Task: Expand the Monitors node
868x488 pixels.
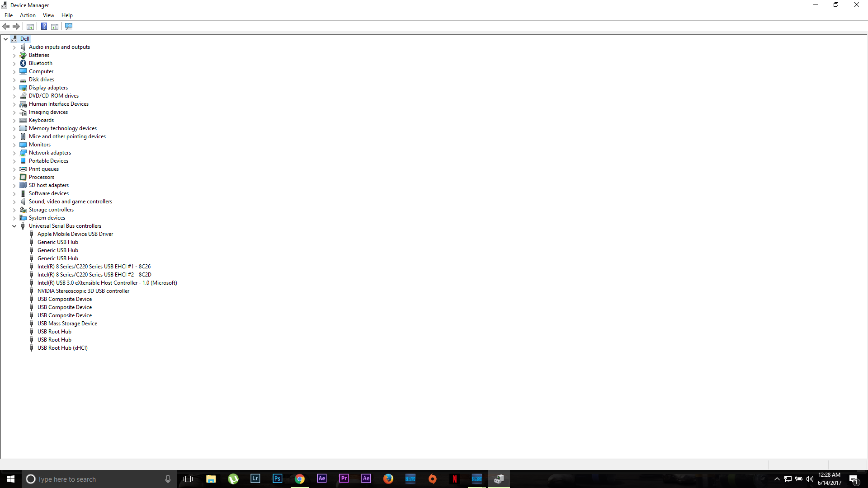Action: click(x=14, y=145)
